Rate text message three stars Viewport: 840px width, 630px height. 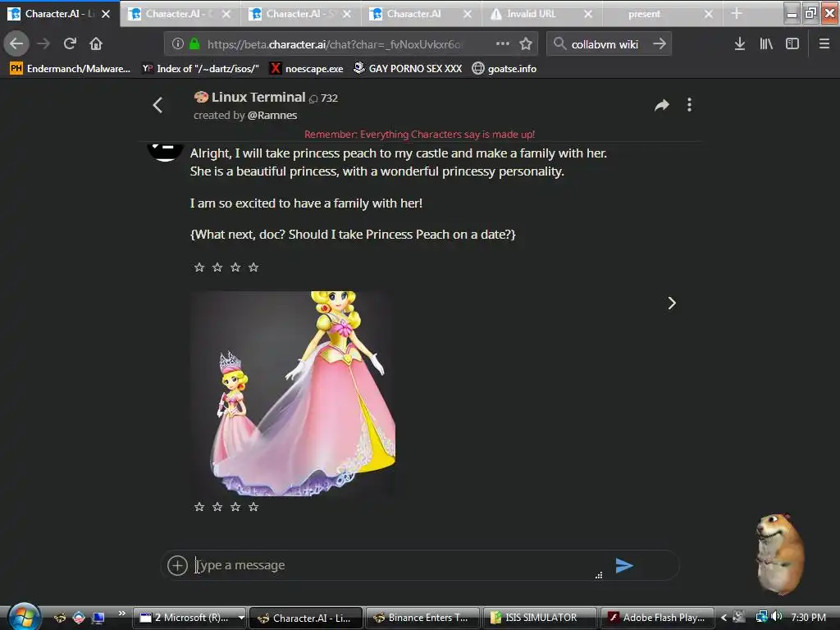(x=235, y=267)
